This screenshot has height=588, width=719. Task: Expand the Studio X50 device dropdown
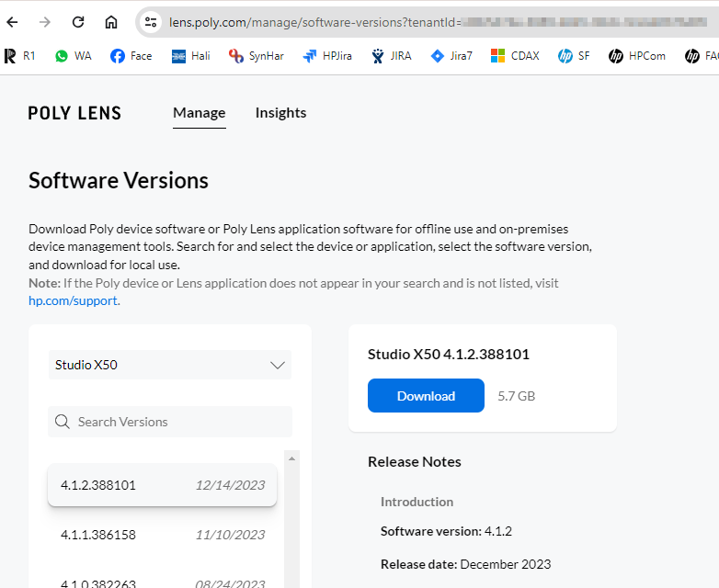170,365
